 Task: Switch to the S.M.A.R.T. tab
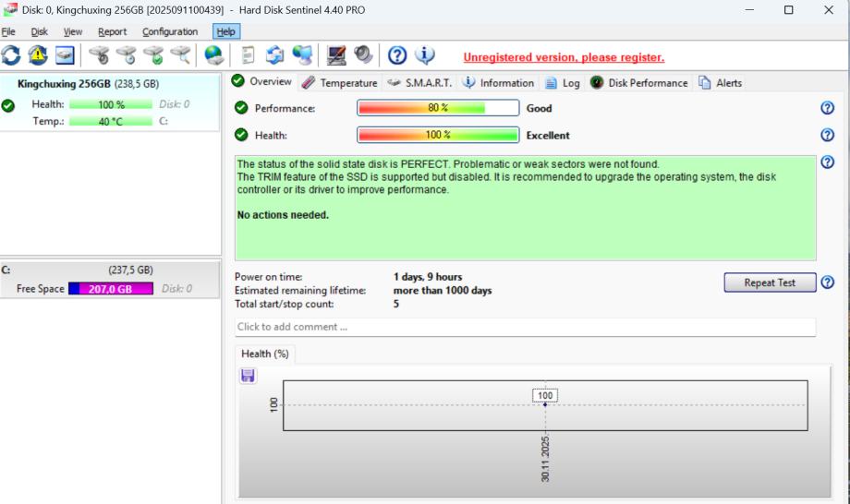tap(420, 83)
